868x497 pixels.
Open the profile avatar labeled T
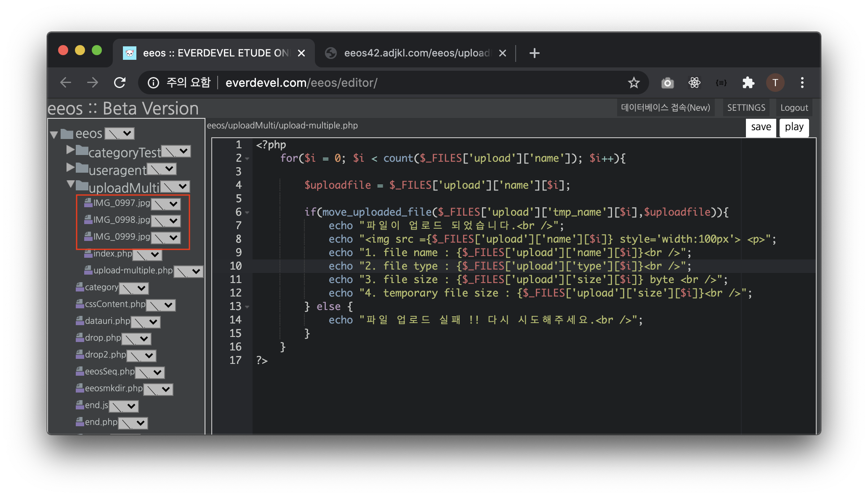click(775, 83)
